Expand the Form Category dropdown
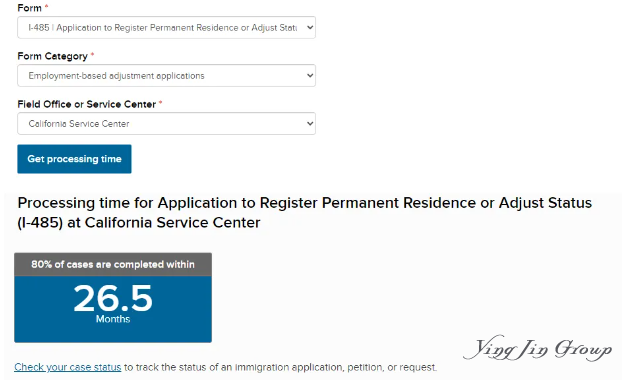 (x=166, y=75)
